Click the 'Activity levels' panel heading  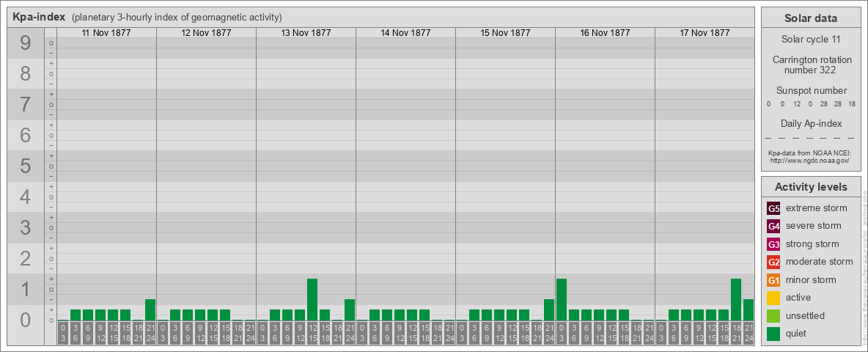(811, 187)
